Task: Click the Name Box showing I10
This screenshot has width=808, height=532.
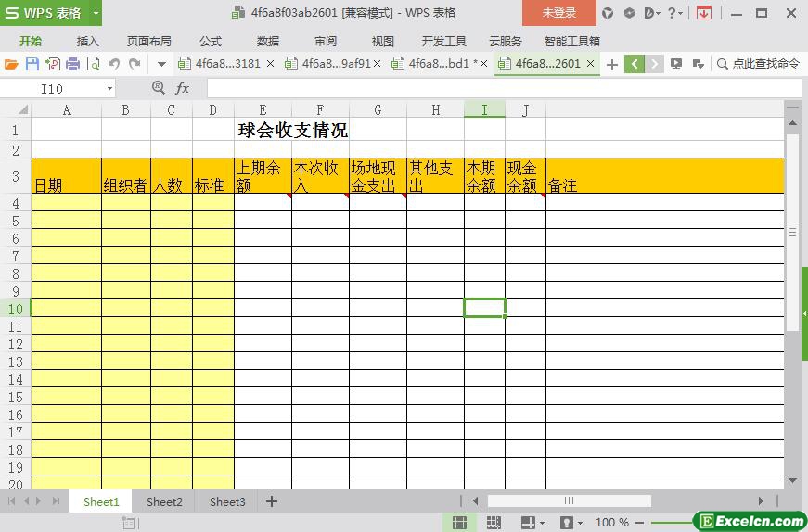Action: coord(52,89)
